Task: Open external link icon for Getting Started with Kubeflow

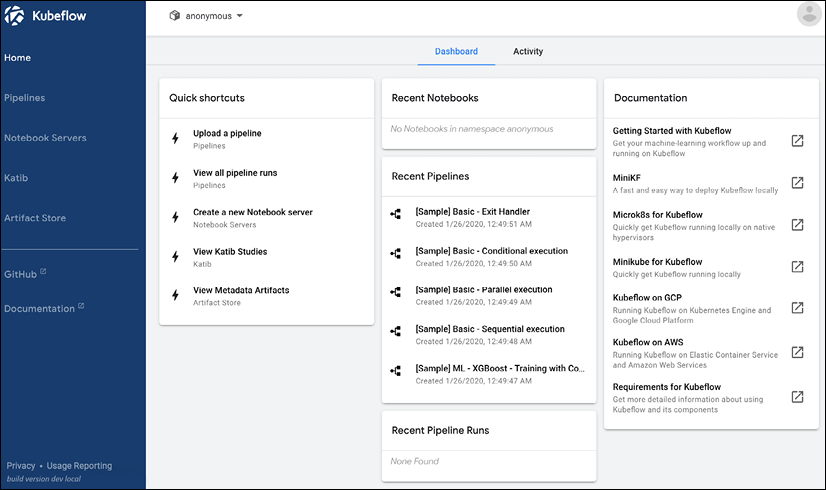Action: (798, 141)
